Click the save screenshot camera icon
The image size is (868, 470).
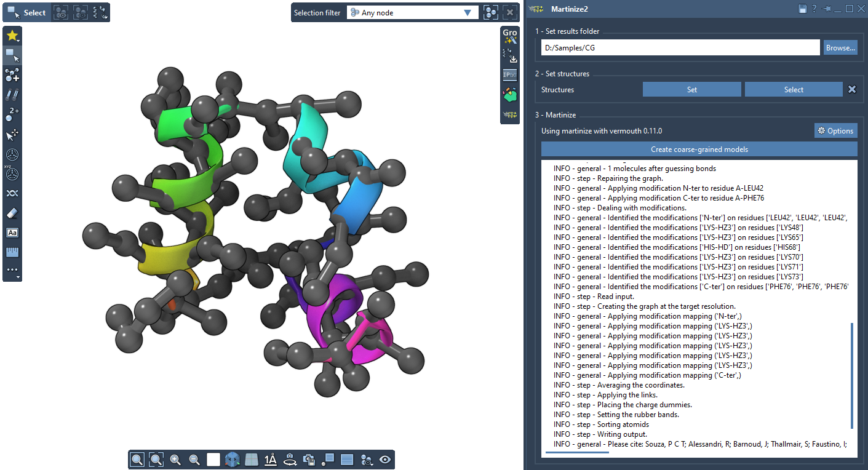(x=309, y=460)
